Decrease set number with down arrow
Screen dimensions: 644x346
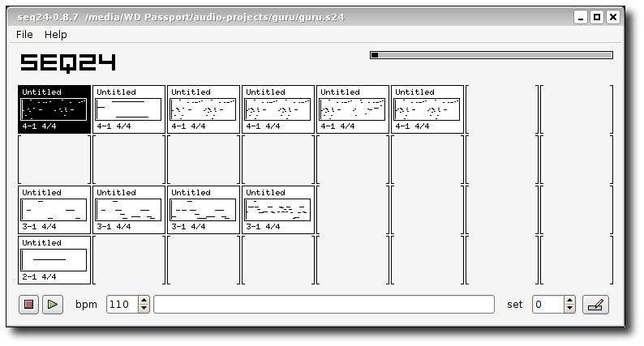pyautogui.click(x=569, y=309)
